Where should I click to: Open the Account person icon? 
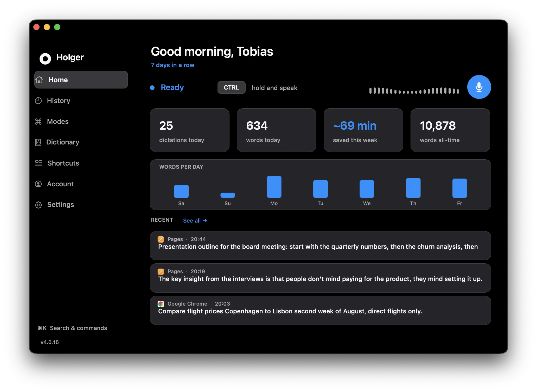(x=38, y=184)
